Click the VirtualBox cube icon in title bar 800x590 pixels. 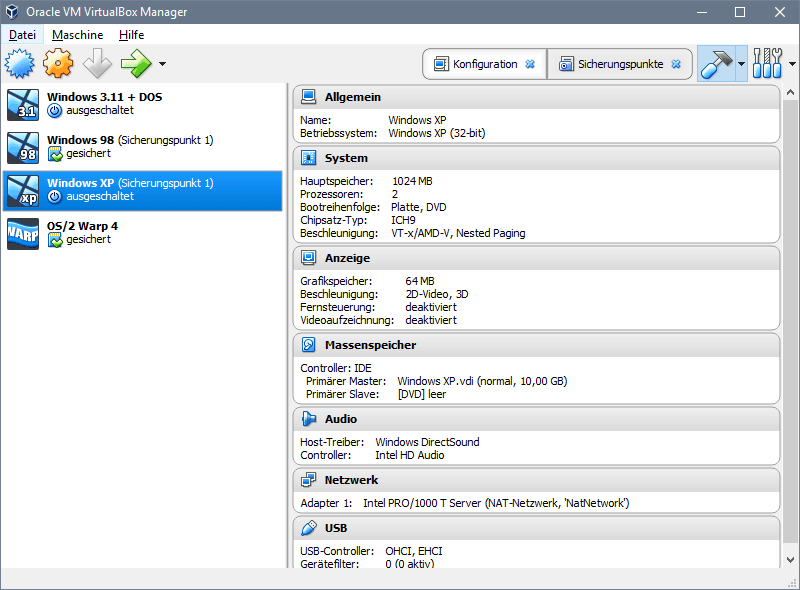pos(12,12)
